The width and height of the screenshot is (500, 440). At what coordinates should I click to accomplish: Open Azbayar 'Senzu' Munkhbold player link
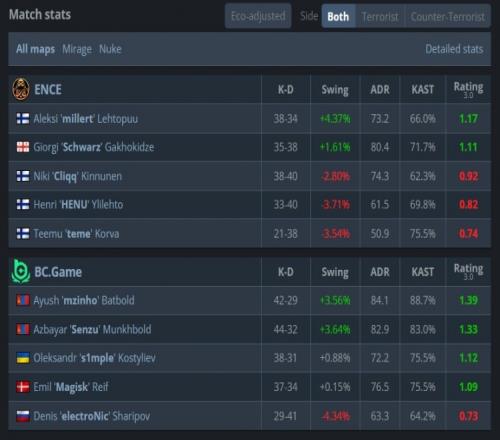click(x=92, y=329)
